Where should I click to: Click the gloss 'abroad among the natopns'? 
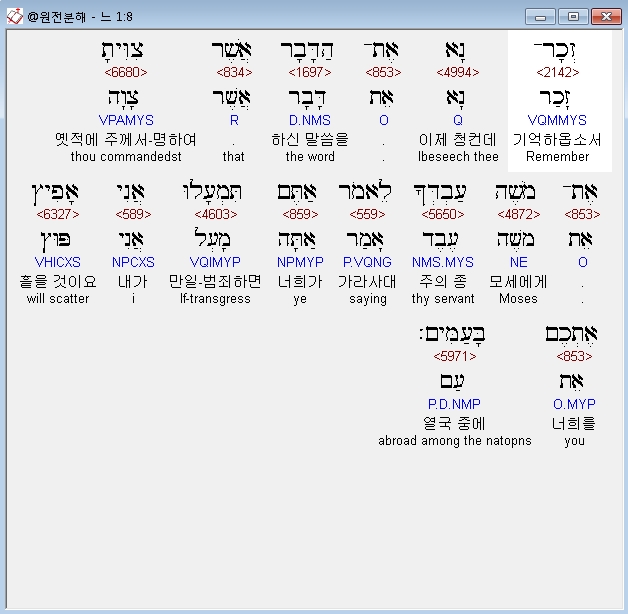tap(455, 441)
